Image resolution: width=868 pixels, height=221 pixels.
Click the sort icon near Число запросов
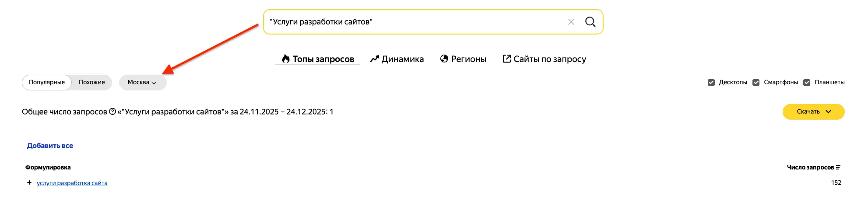tap(838, 167)
